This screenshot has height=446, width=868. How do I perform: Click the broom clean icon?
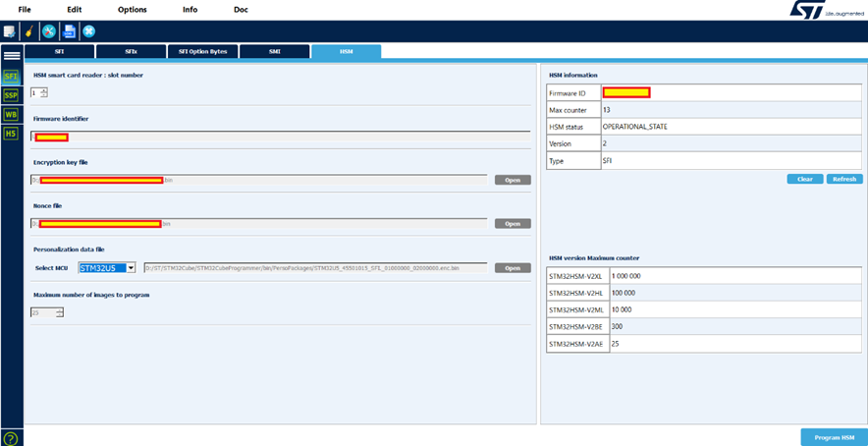[x=28, y=31]
